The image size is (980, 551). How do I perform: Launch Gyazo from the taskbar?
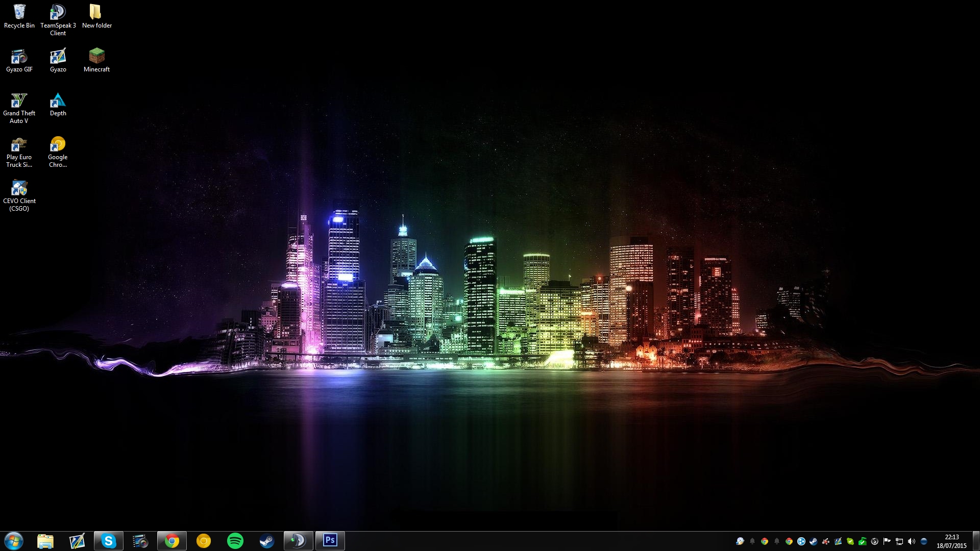point(77,541)
